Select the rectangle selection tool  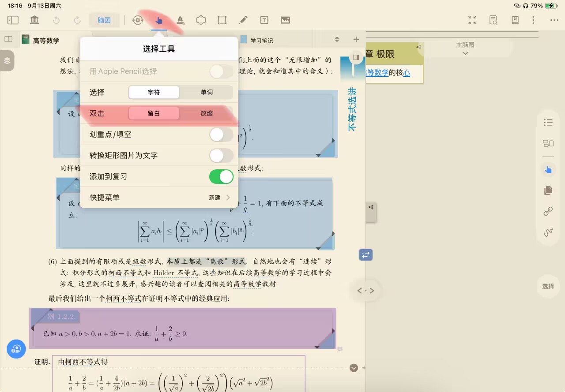[x=222, y=20]
